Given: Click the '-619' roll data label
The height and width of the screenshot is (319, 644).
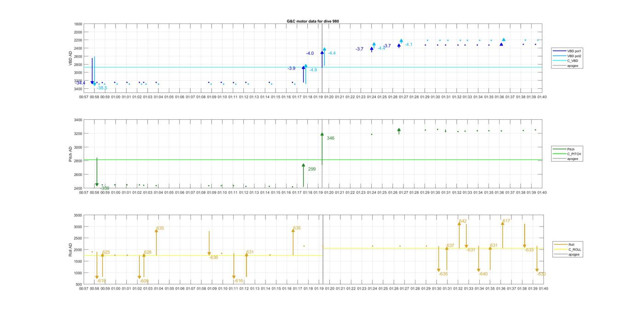Looking at the screenshot, I should (101, 281).
